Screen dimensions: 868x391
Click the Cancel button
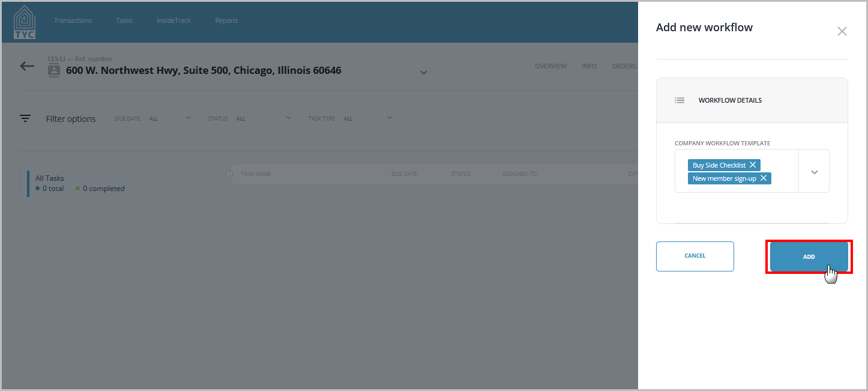point(695,256)
